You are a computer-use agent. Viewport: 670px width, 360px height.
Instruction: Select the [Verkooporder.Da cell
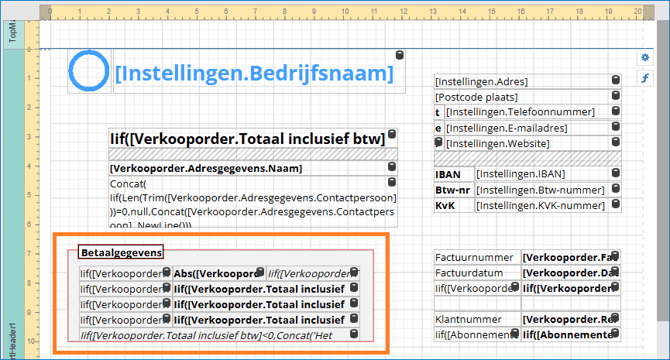[571, 273]
